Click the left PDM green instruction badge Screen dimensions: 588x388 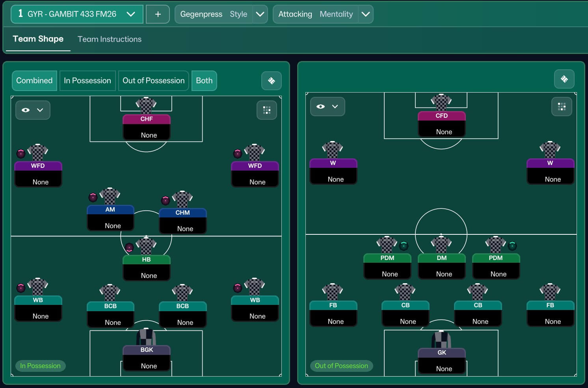[404, 246]
